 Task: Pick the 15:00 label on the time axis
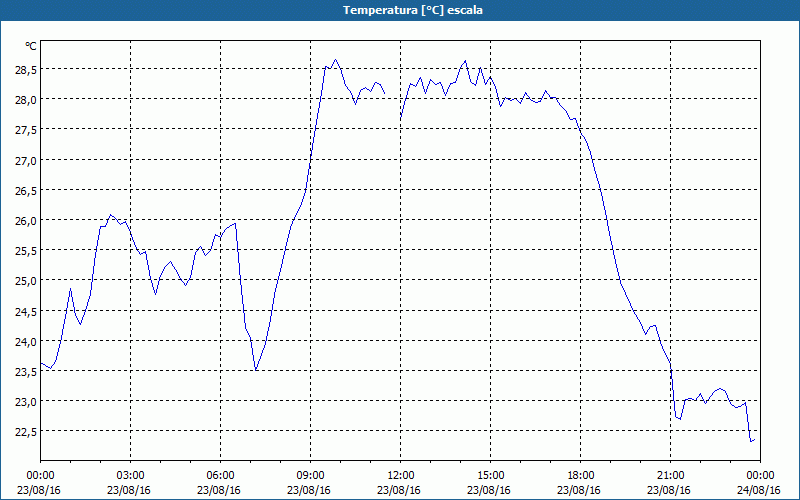click(x=490, y=476)
